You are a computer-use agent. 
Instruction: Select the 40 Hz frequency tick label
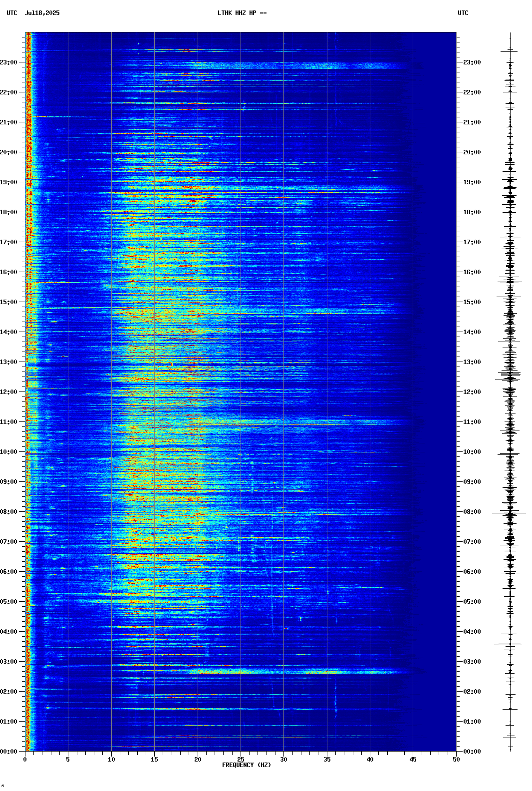(370, 760)
